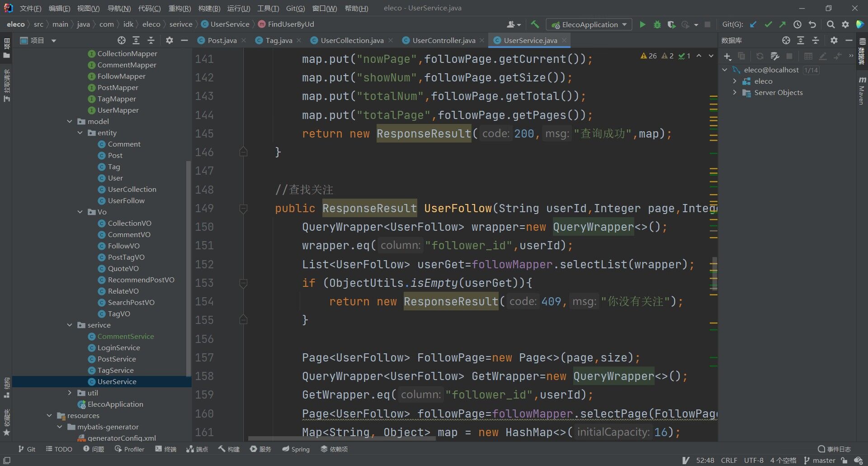The height and width of the screenshot is (466, 868).
Task: Open PostService class in tree
Action: [117, 359]
